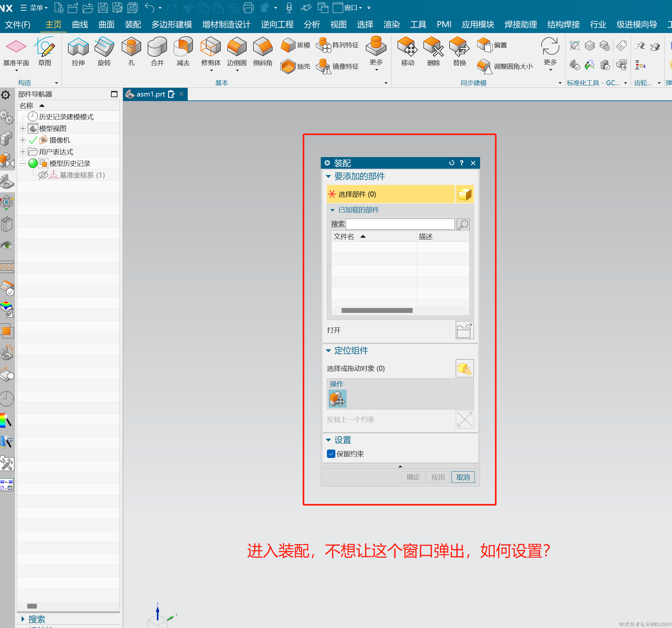Click the 打开 open-file icon in dialog
The height and width of the screenshot is (628, 672).
[465, 330]
